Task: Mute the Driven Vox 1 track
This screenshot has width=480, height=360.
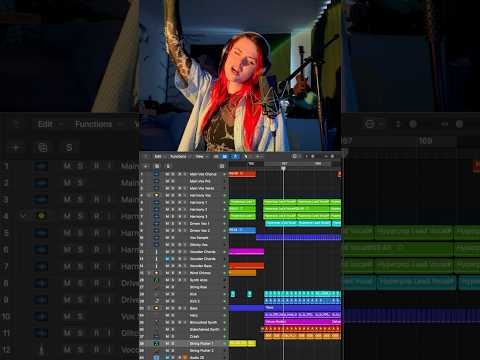Action: point(168,223)
